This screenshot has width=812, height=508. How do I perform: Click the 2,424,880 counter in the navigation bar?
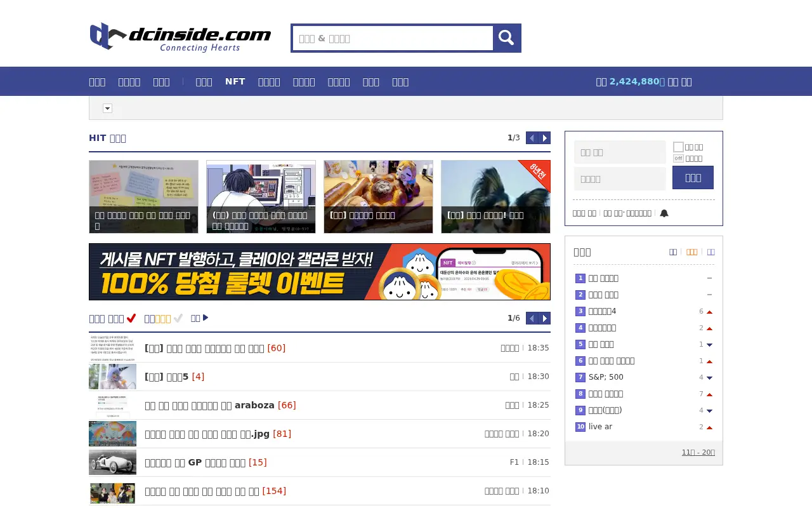point(637,81)
